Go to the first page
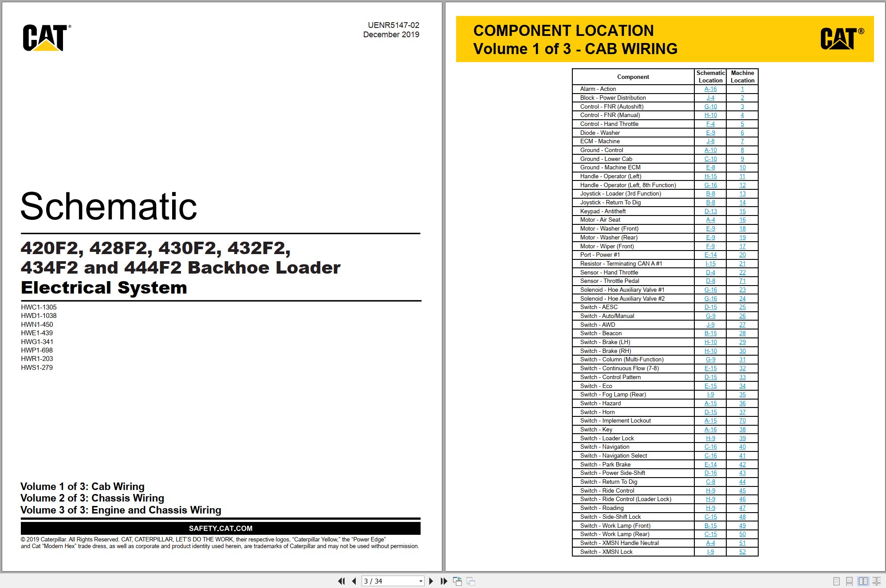This screenshot has height=588, width=886. click(341, 581)
